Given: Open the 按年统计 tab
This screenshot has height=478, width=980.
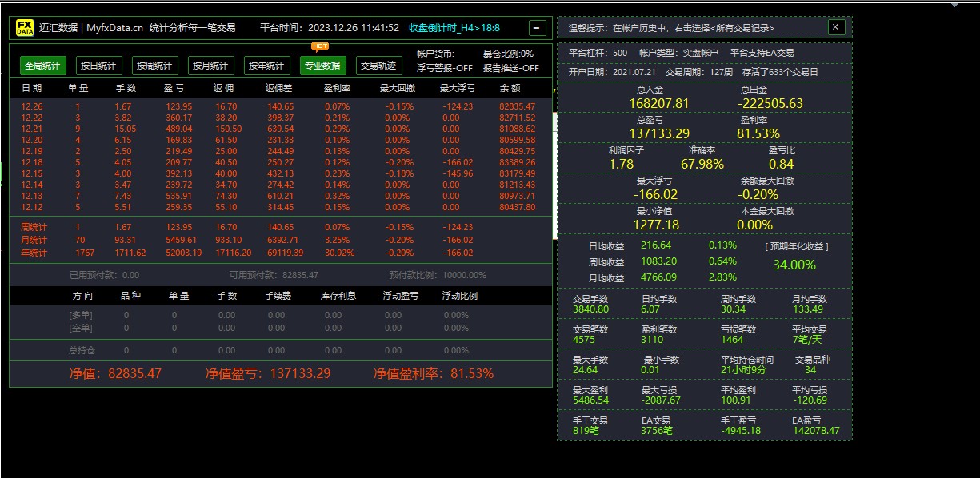Looking at the screenshot, I should (266, 66).
